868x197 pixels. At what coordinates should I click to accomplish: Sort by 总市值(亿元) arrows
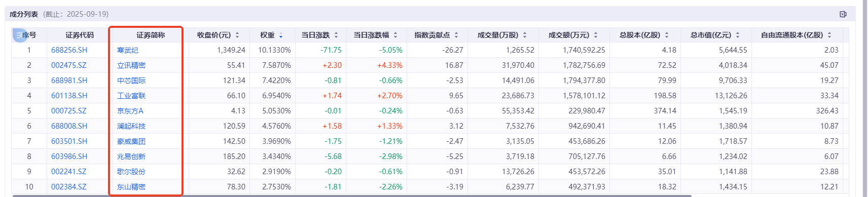[738, 35]
